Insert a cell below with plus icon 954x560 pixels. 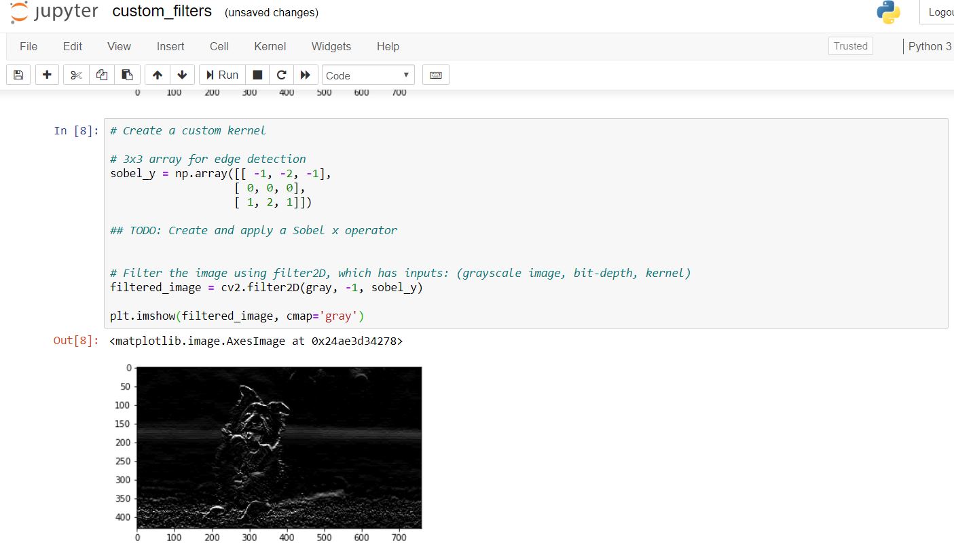(47, 75)
